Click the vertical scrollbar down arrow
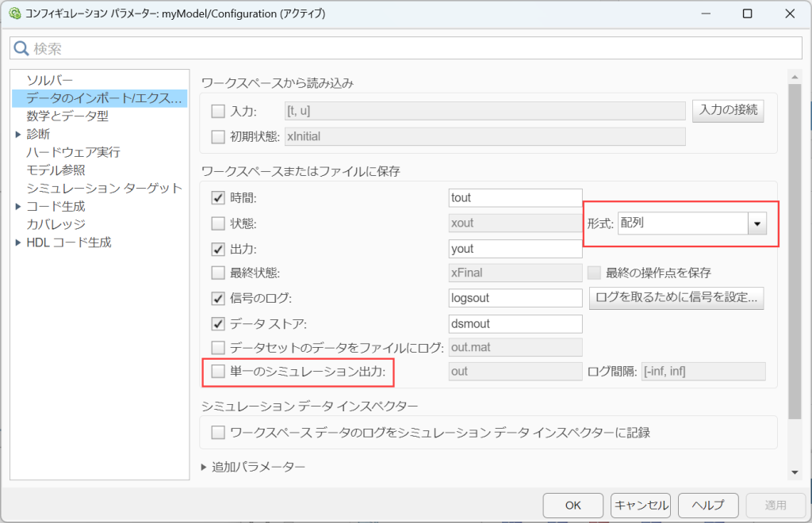Image resolution: width=812 pixels, height=523 pixels. click(x=795, y=471)
